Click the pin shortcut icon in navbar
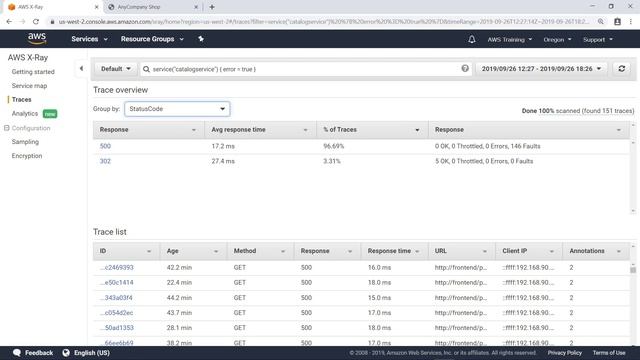Image resolution: width=640 pixels, height=360 pixels. pyautogui.click(x=201, y=39)
